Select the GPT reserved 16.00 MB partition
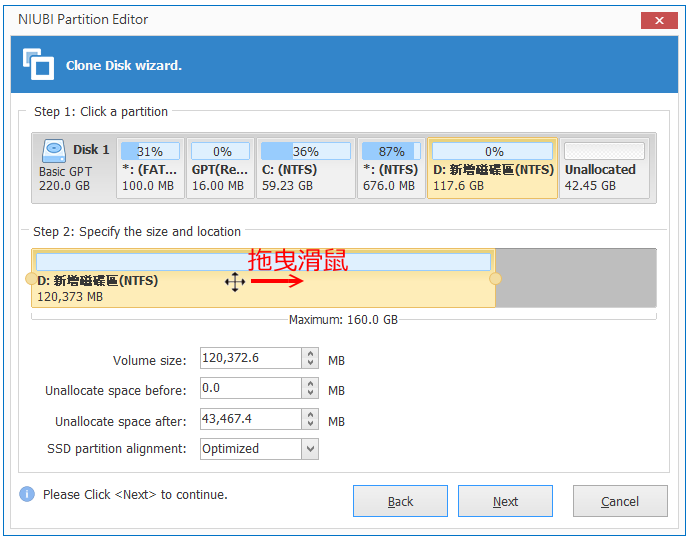 tap(220, 168)
